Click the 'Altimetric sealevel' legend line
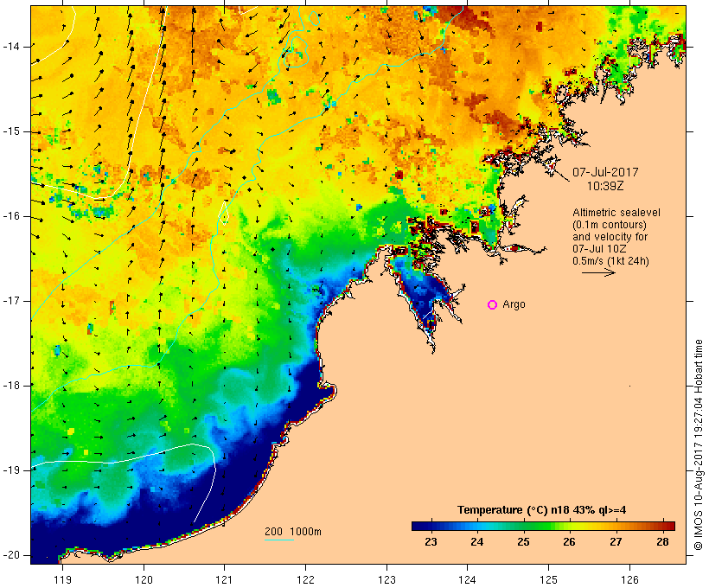The height and width of the screenshot is (588, 709). tap(616, 213)
